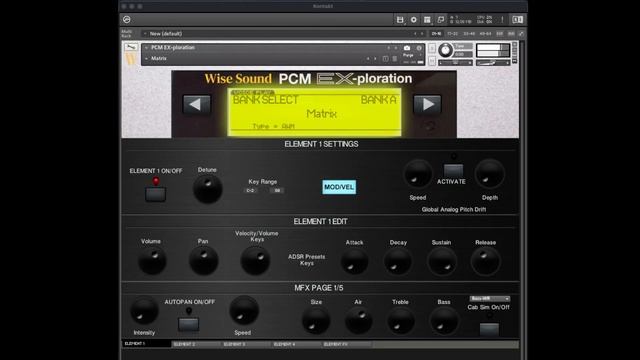This screenshot has width=640, height=360.
Task: Select the 01-16 channel page tab
Action: tap(436, 33)
